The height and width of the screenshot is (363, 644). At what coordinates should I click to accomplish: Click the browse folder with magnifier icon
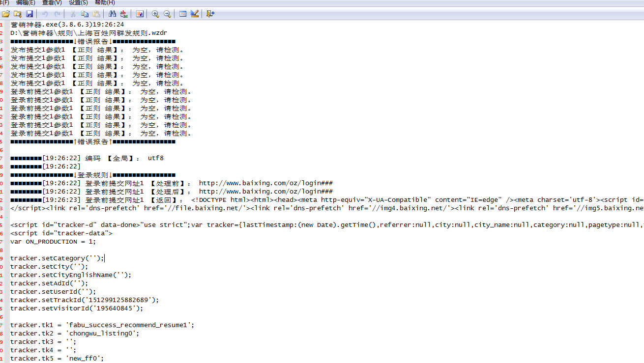pos(18,14)
